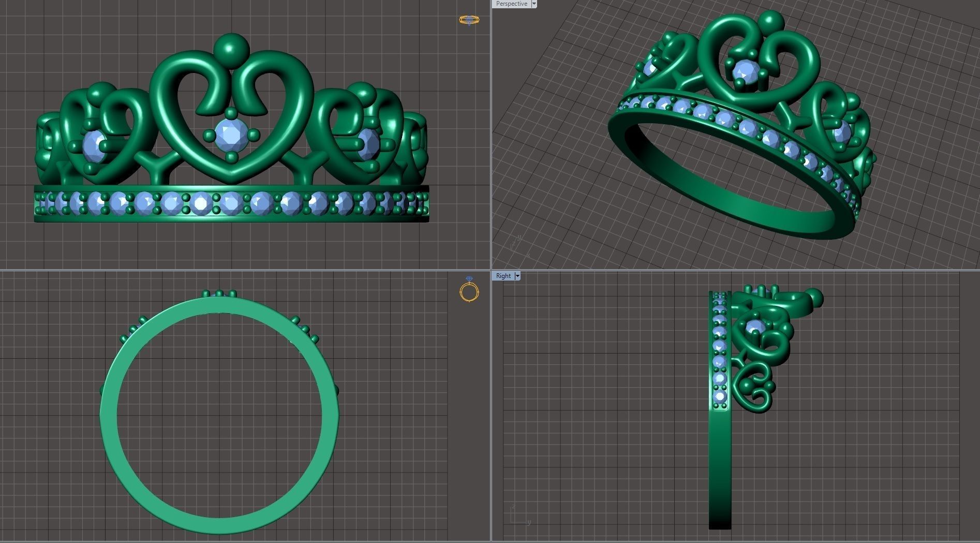The image size is (980, 543).
Task: Click the Perspective viewport title label
Action: click(x=511, y=4)
